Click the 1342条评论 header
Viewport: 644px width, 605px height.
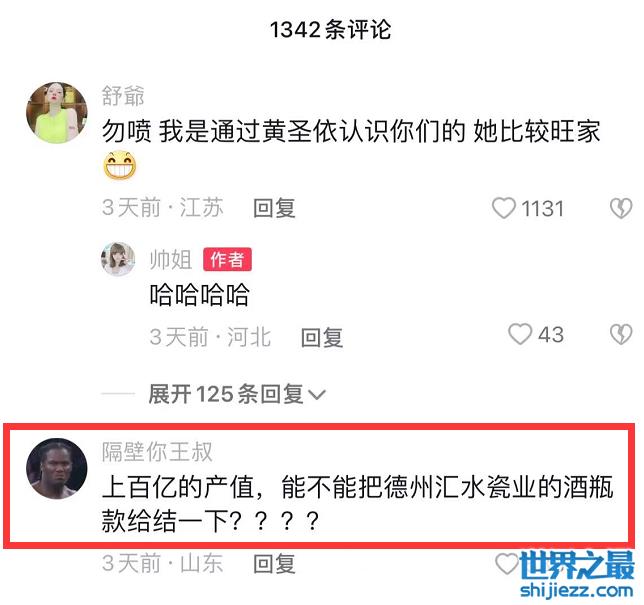(x=330, y=30)
